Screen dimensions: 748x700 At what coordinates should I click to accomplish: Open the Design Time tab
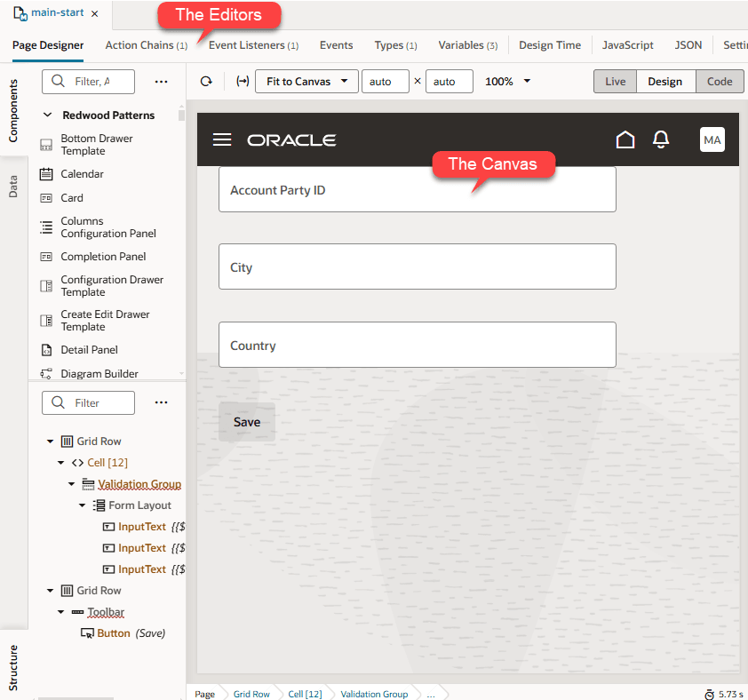click(550, 45)
